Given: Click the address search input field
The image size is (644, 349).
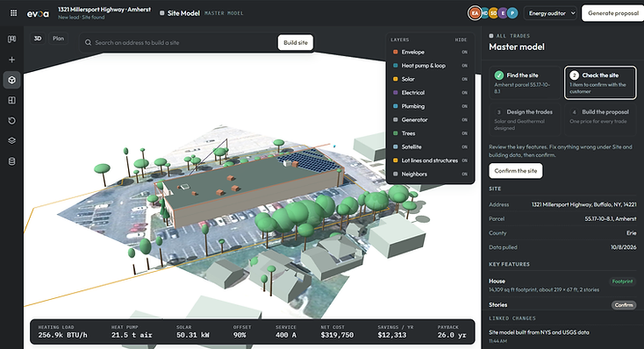Looking at the screenshot, I should click(185, 42).
